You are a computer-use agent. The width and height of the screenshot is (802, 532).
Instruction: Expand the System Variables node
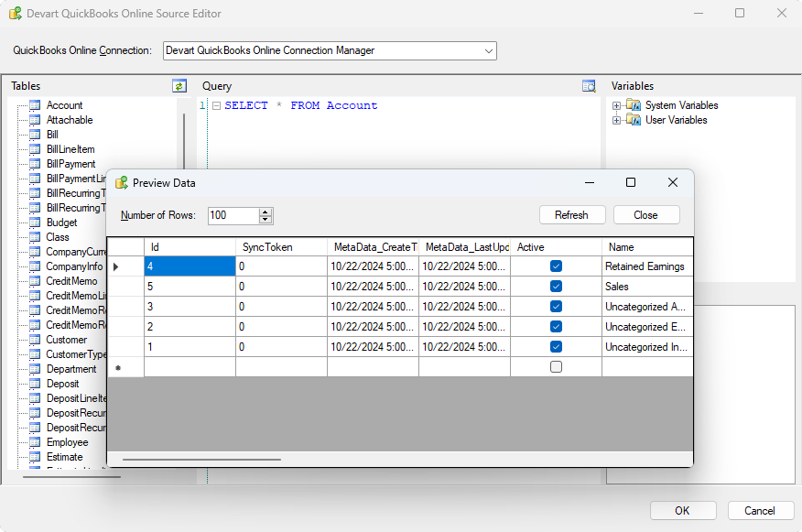click(617, 105)
